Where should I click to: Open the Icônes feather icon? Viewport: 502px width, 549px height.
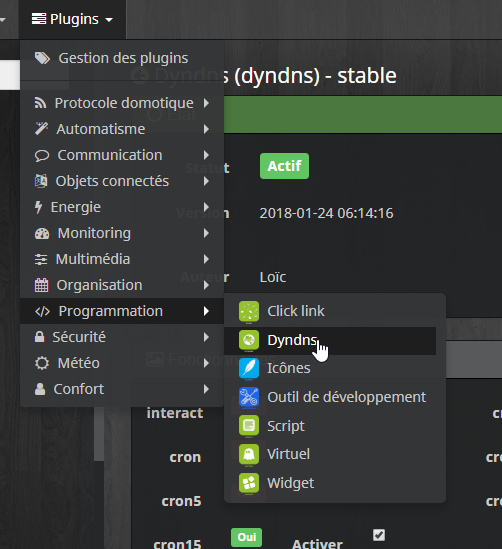249,368
